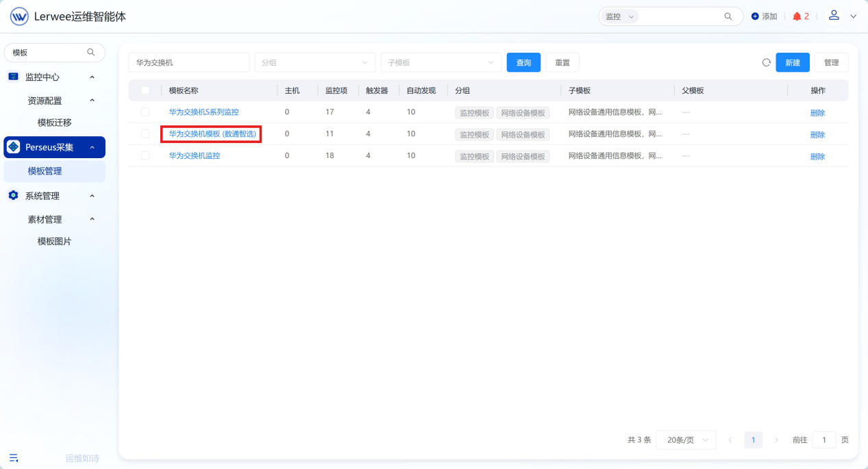
Task: Delete the 华为交换机监控 row
Action: 818,157
